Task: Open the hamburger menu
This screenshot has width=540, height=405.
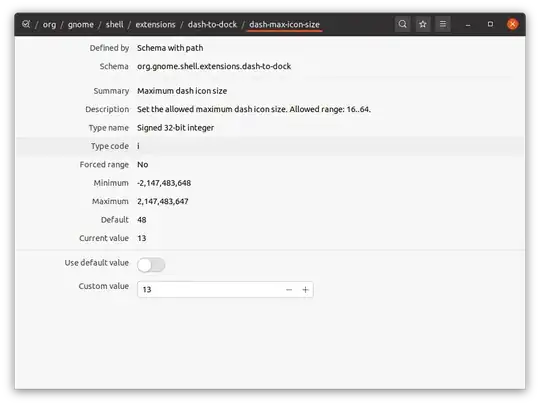Action: click(x=443, y=24)
